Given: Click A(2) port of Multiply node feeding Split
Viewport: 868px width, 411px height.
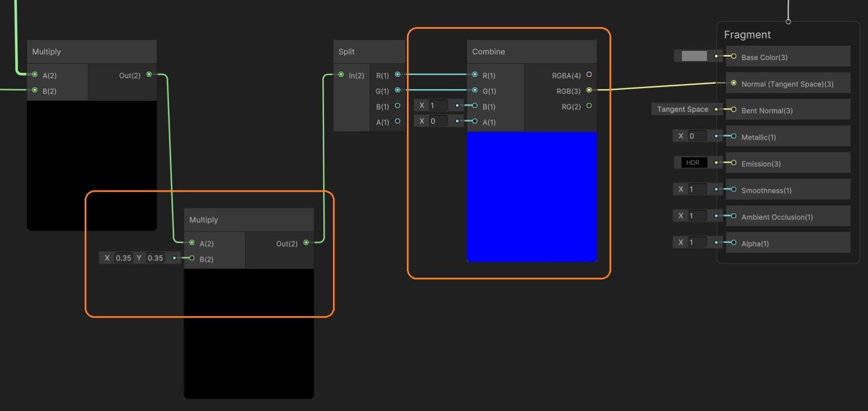Looking at the screenshot, I should [192, 243].
